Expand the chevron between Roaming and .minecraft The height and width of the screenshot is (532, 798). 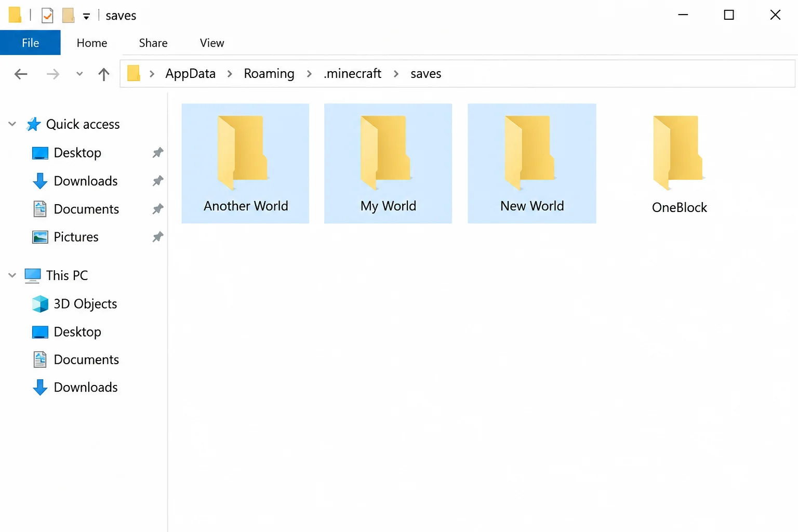click(x=309, y=74)
